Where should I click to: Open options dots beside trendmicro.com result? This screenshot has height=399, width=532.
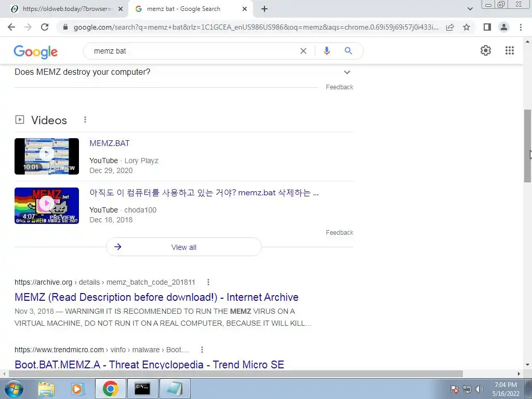(x=202, y=350)
